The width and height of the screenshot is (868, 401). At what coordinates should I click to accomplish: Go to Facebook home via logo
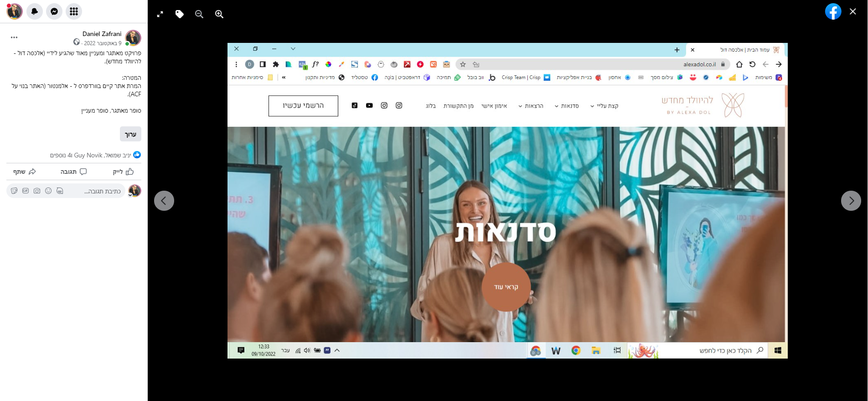(x=833, y=11)
